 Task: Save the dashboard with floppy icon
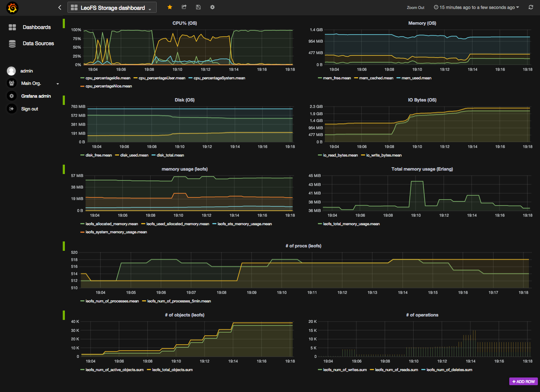click(198, 7)
